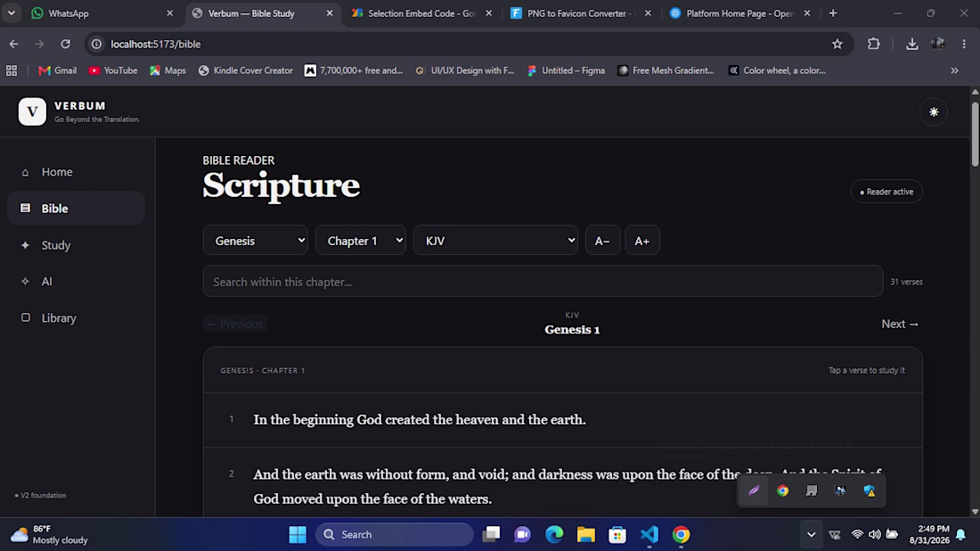Screen dimensions: 980x551
Task: Decrease font size with A− button
Action: [602, 240]
